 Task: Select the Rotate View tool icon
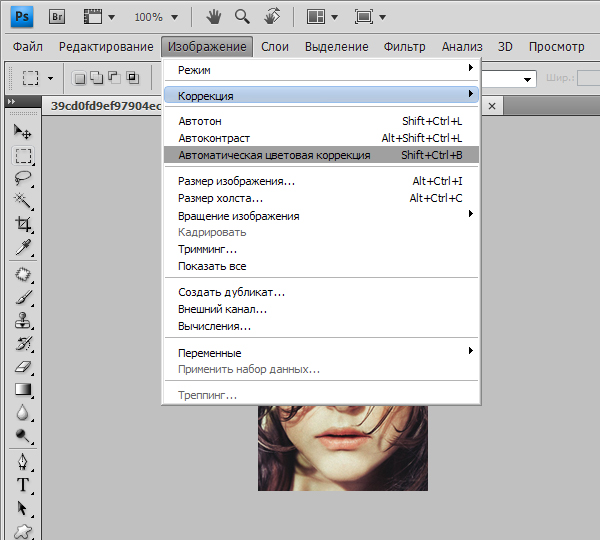coord(272,17)
